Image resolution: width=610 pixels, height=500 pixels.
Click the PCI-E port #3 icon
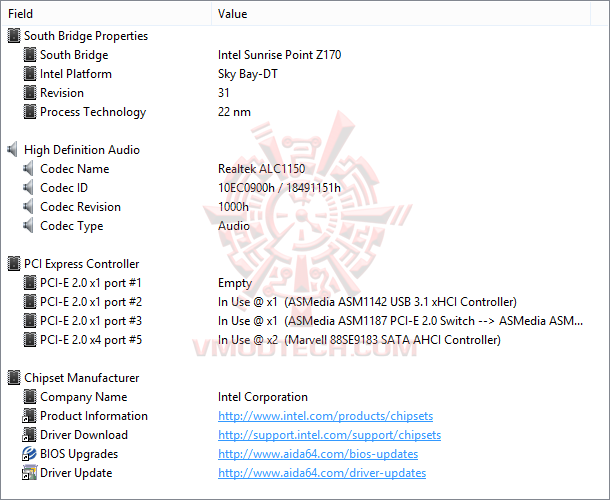(30, 321)
